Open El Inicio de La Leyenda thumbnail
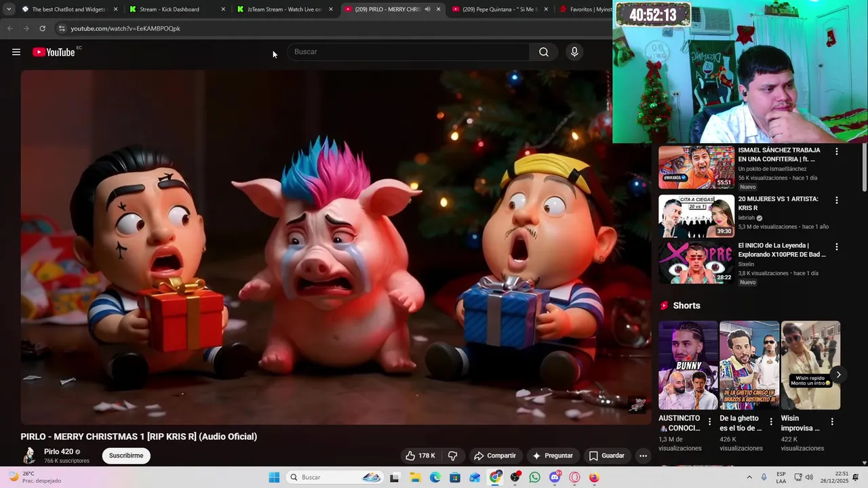 click(x=696, y=262)
